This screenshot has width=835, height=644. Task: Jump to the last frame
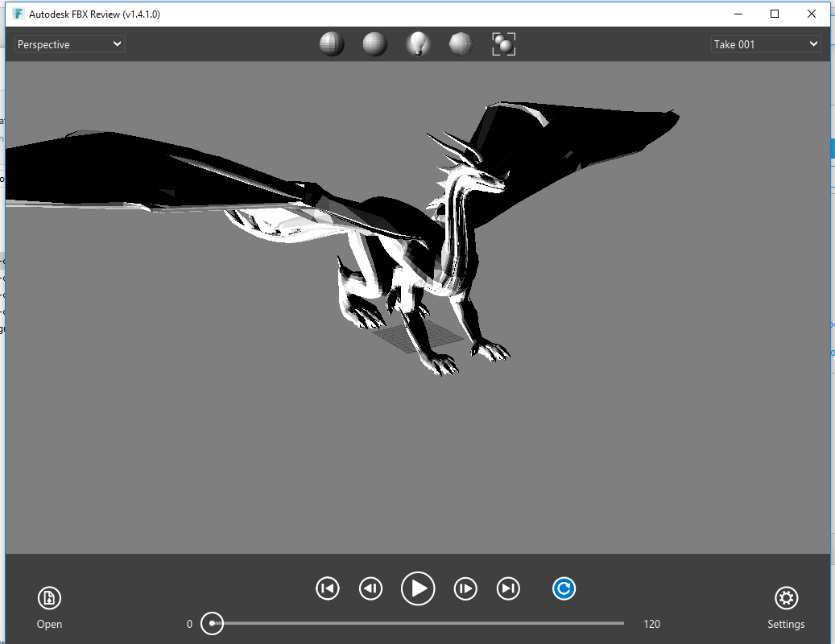[508, 588]
